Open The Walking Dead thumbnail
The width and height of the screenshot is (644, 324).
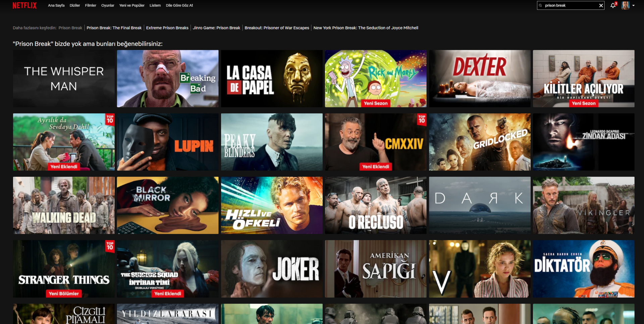[64, 205]
